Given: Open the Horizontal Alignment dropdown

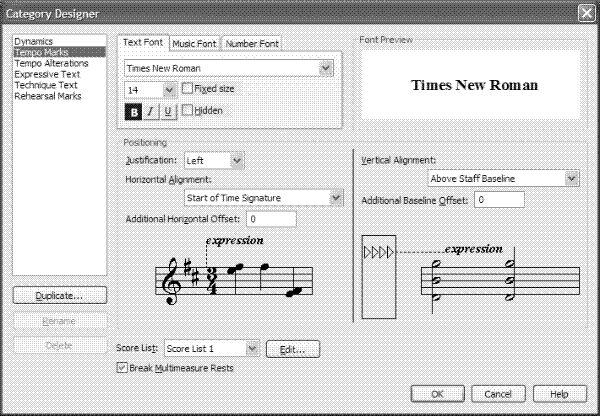Looking at the screenshot, I should pyautogui.click(x=337, y=197).
